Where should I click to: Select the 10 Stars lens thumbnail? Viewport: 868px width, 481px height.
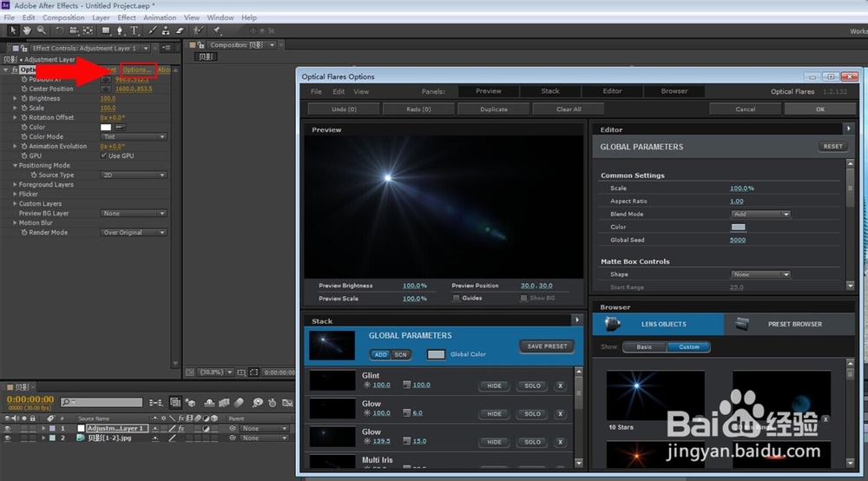[x=654, y=395]
